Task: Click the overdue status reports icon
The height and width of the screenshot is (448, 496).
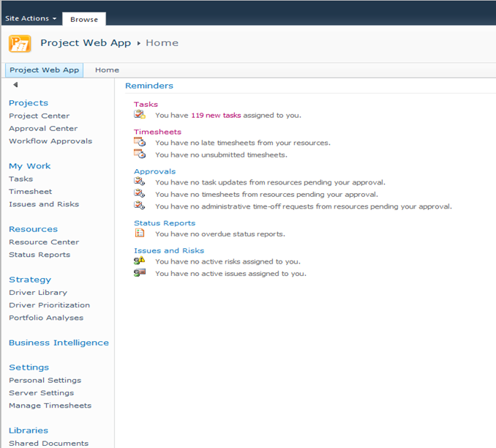Action: pos(139,234)
